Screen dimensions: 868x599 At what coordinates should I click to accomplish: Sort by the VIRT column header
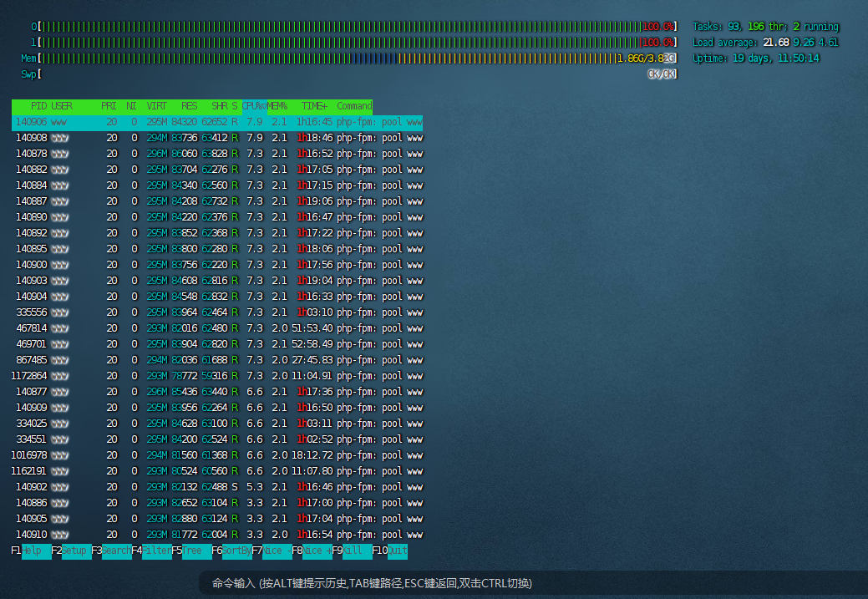[157, 106]
